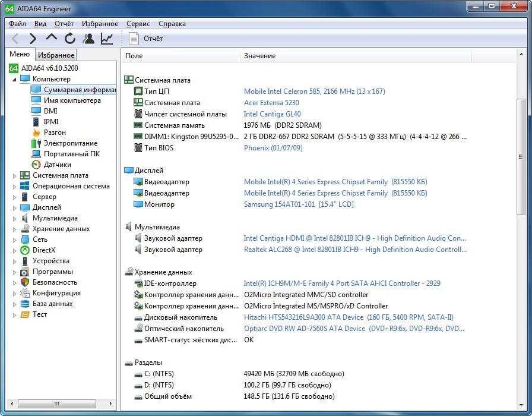Image resolution: width=532 pixels, height=416 pixels.
Task: Go up one level with the up arrow icon
Action: click(x=51, y=37)
